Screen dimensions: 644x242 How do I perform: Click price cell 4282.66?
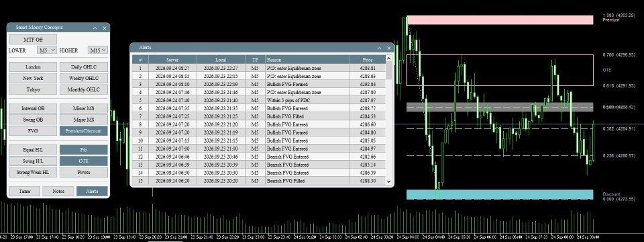coord(368,157)
